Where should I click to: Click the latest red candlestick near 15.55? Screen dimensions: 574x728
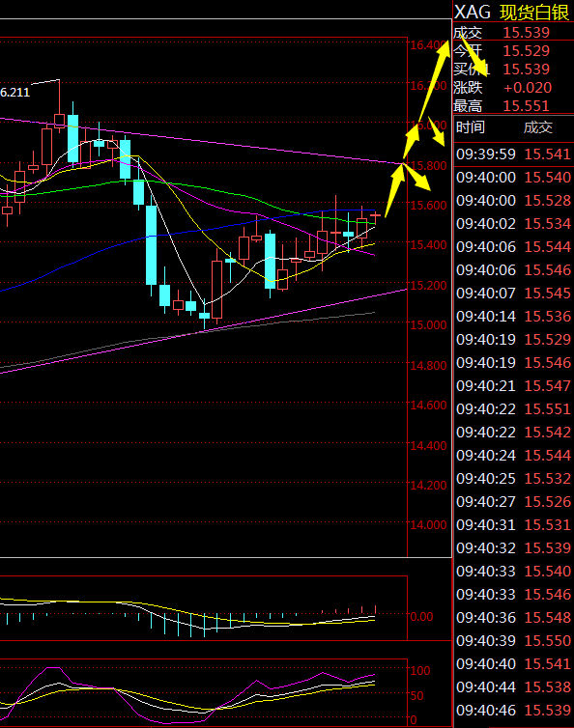point(376,215)
